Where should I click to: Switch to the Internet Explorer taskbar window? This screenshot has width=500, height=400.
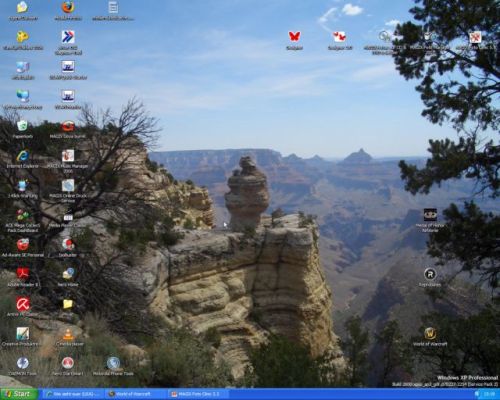[74, 394]
